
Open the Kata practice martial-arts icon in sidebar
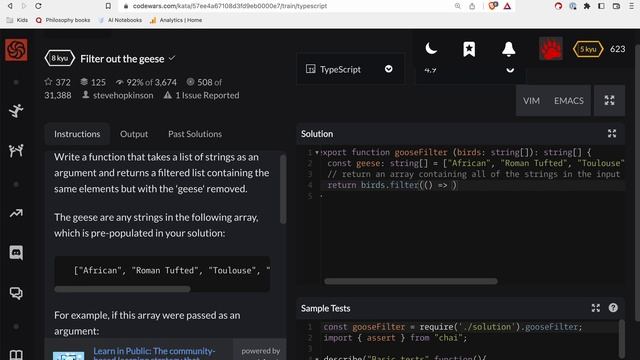tap(16, 111)
